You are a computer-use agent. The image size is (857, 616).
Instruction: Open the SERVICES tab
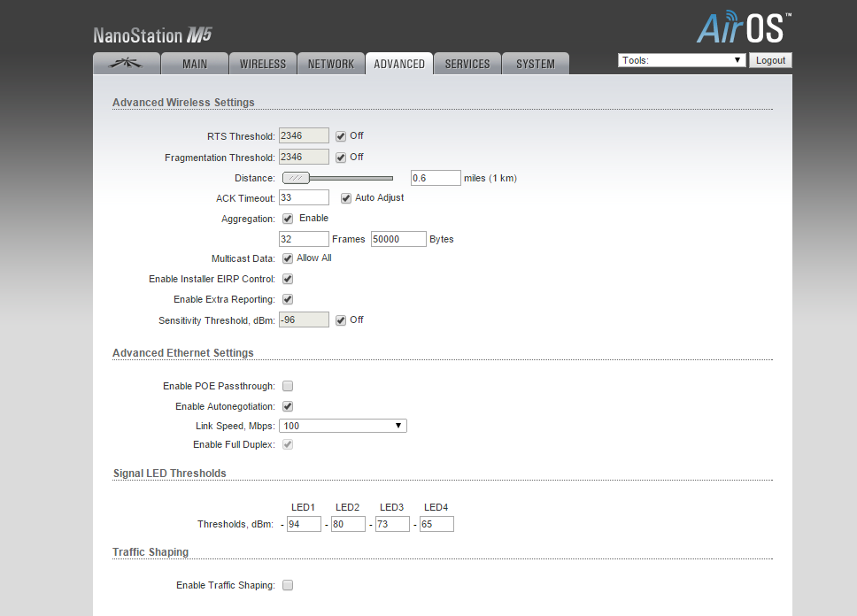(x=467, y=64)
